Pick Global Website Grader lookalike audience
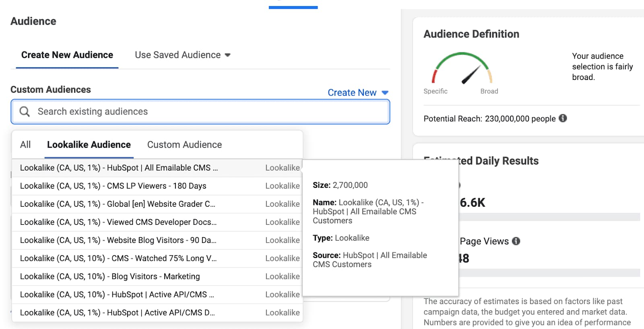 pyautogui.click(x=118, y=204)
